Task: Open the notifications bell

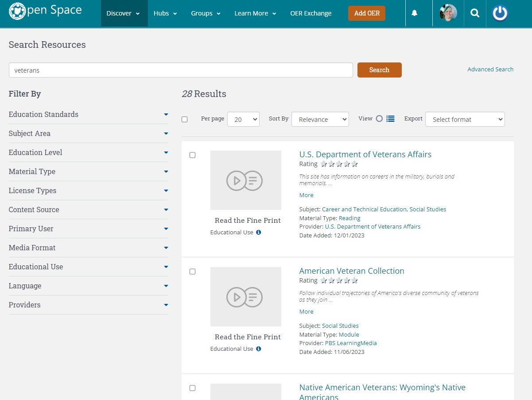Action: tap(414, 13)
